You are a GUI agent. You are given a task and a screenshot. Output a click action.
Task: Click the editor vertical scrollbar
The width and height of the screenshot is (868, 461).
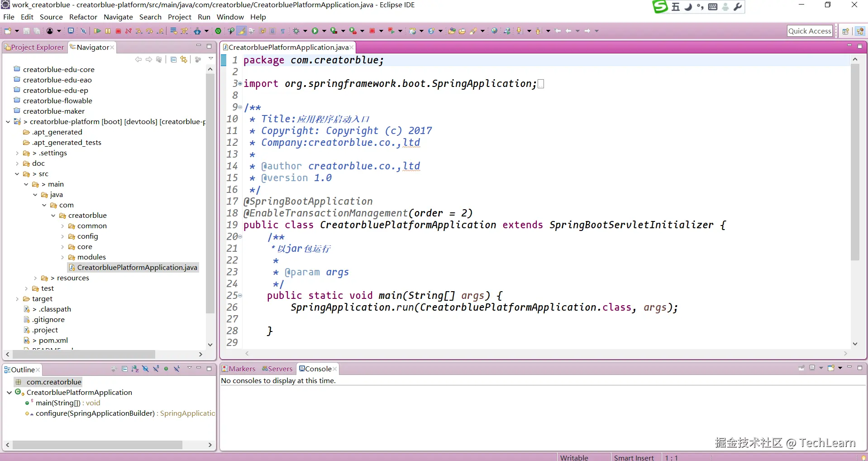click(x=855, y=162)
